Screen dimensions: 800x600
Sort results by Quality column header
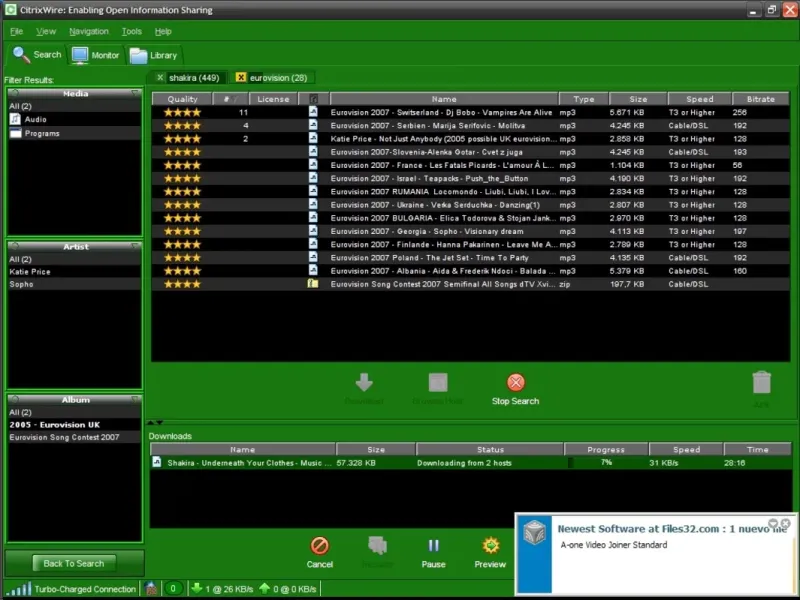click(182, 99)
